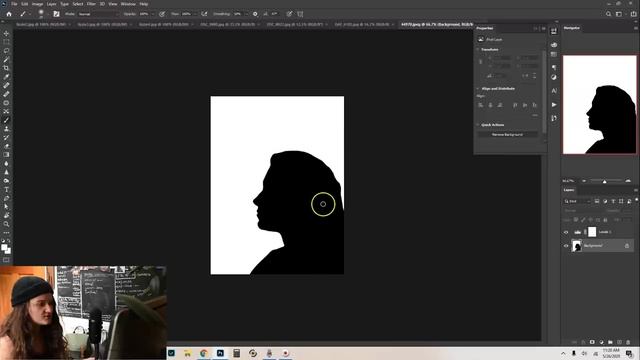Click the Remove Background button
This screenshot has width=640, height=360.
(x=507, y=134)
